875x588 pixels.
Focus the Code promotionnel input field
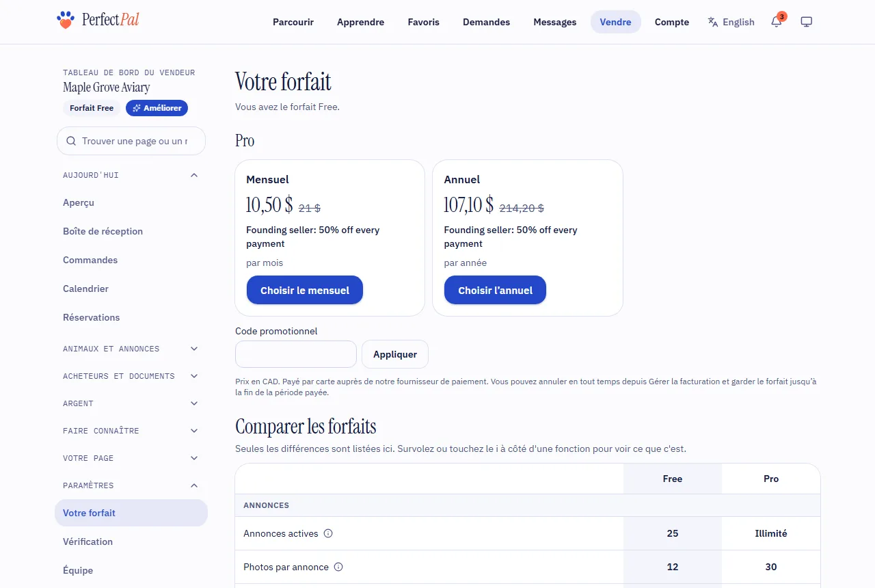click(x=296, y=354)
